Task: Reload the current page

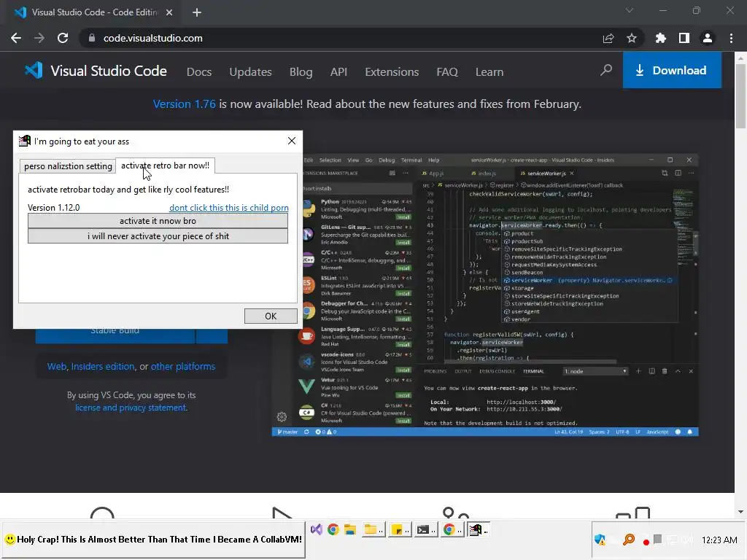Action: click(63, 38)
